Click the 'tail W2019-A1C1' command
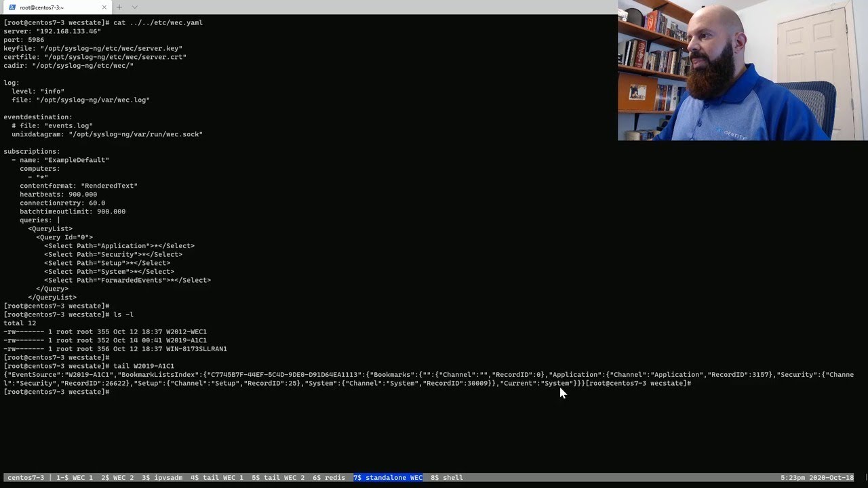The image size is (868, 488). point(144,366)
